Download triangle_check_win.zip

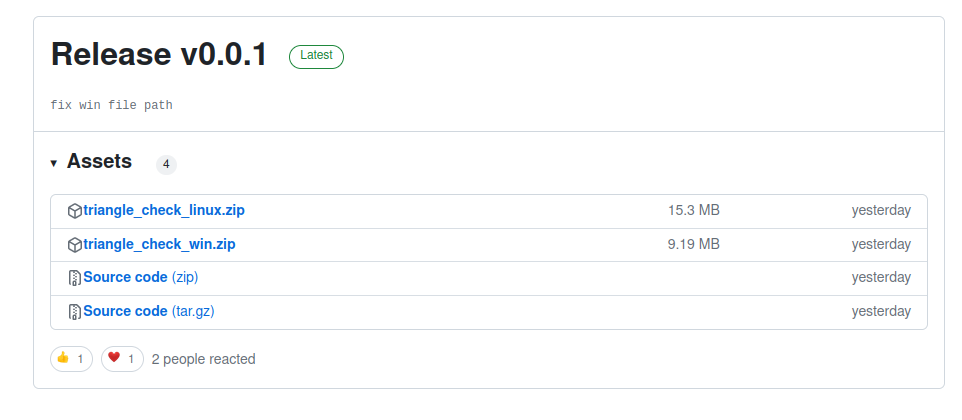[x=159, y=244]
